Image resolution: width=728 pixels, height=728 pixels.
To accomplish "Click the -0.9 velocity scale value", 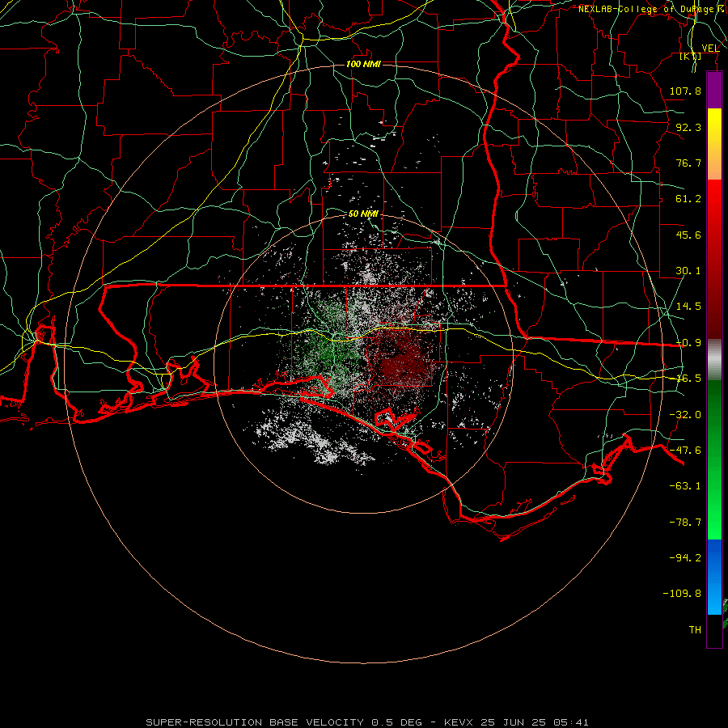I will [688, 343].
